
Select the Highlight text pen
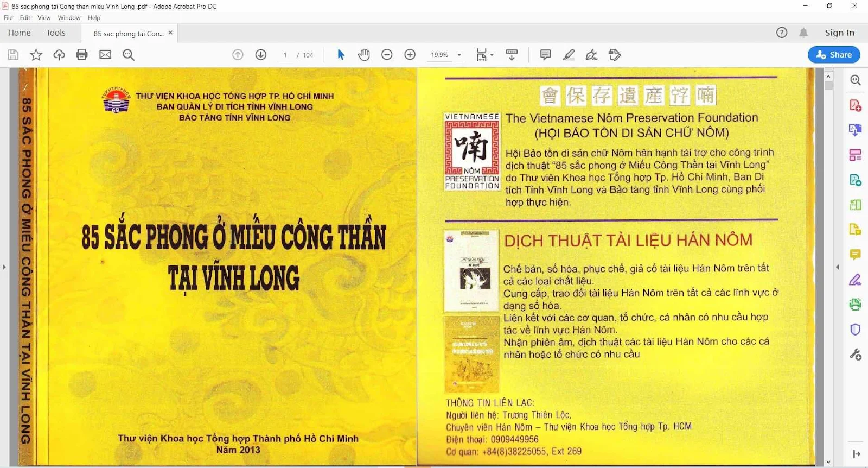coord(569,55)
